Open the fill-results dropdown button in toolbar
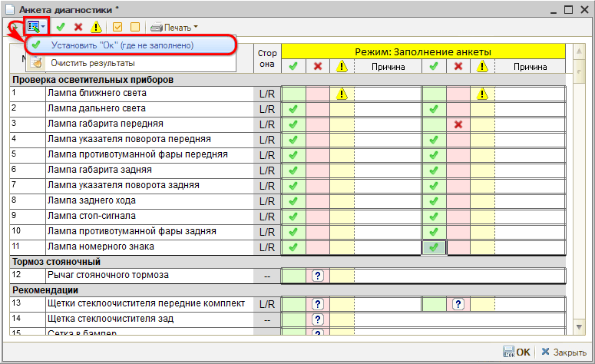This screenshot has height=364, width=595. point(37,27)
